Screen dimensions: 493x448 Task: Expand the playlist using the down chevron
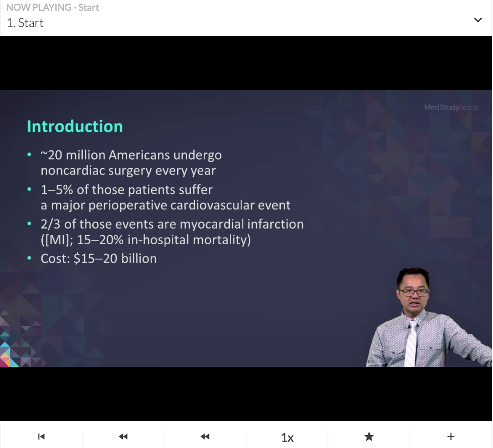[478, 20]
